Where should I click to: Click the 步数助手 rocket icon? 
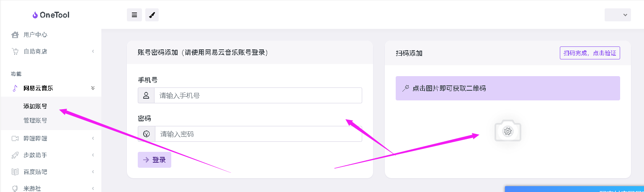pos(15,155)
